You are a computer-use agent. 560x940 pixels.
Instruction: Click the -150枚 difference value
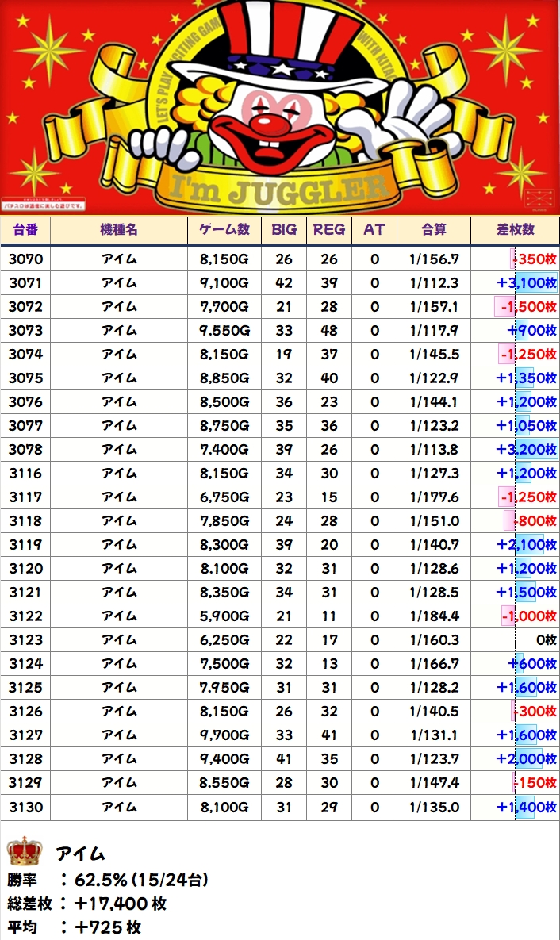[x=535, y=783]
